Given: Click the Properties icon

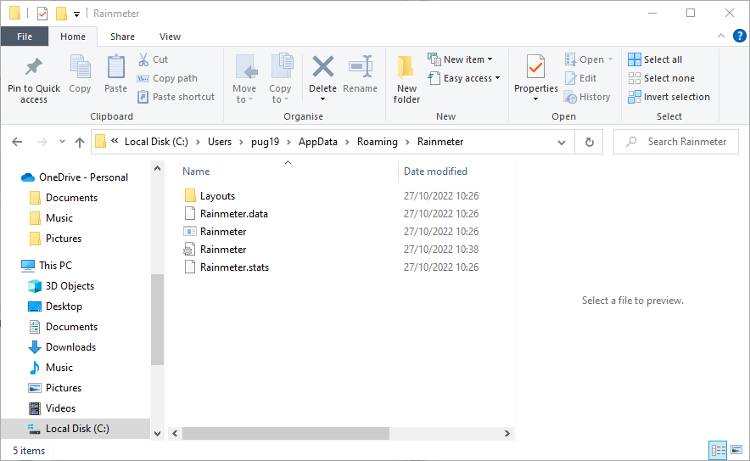Looking at the screenshot, I should pos(536,66).
